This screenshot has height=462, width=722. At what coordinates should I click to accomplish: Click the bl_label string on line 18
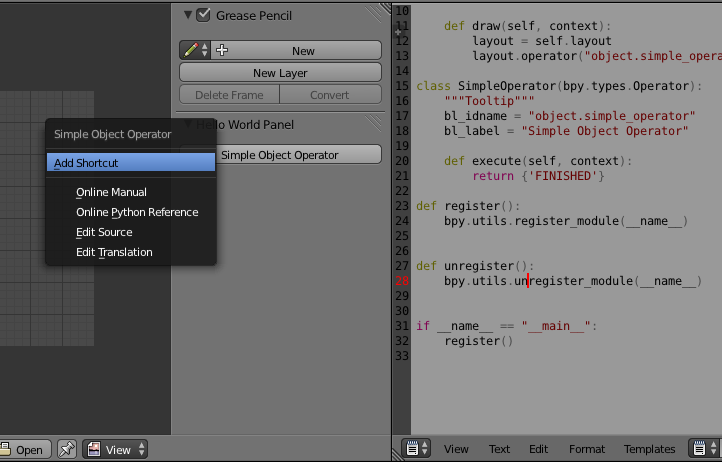[605, 131]
